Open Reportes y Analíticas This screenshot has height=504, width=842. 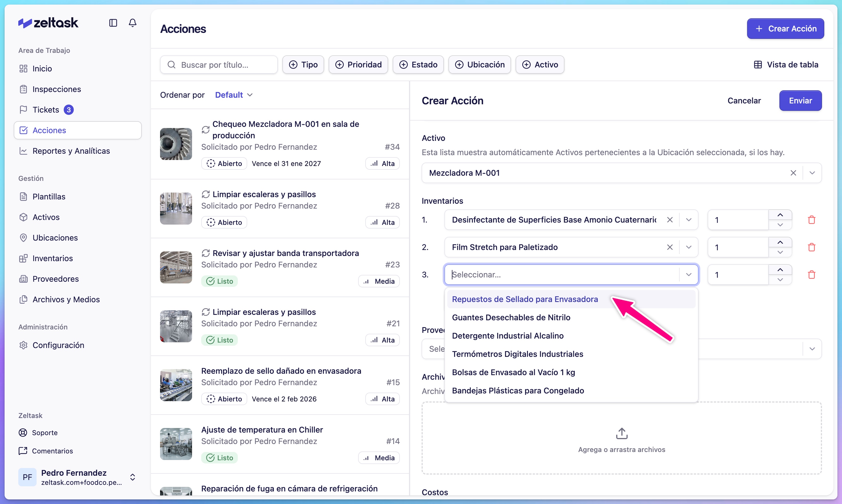77,151
